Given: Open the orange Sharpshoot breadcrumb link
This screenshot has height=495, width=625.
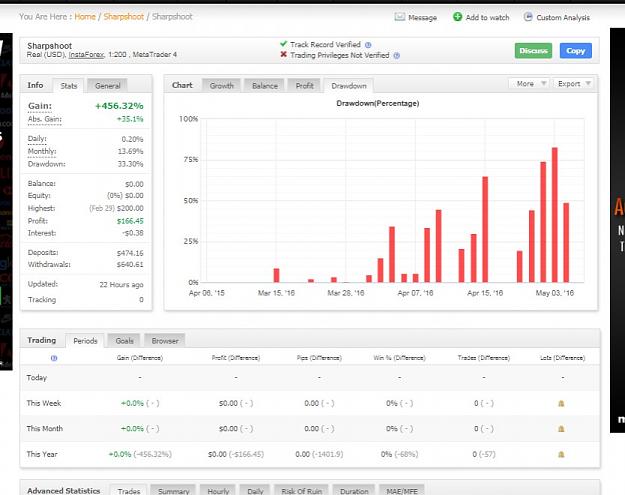Looking at the screenshot, I should coord(124,17).
